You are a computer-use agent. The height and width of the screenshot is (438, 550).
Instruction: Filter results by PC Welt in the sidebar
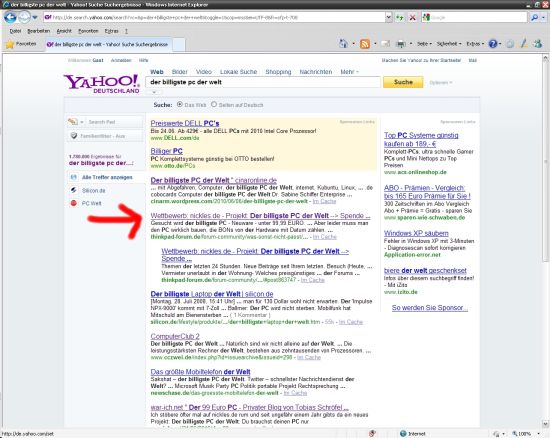[x=92, y=203]
